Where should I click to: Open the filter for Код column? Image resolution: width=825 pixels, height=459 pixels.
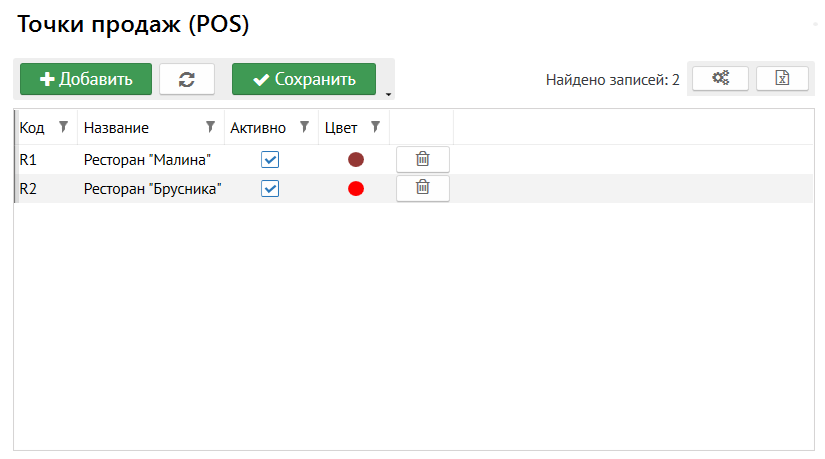click(x=63, y=127)
